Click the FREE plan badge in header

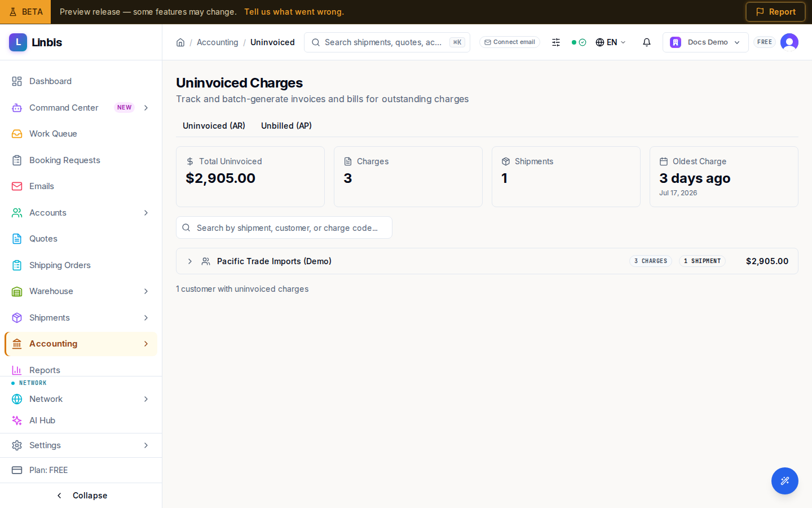[765, 42]
